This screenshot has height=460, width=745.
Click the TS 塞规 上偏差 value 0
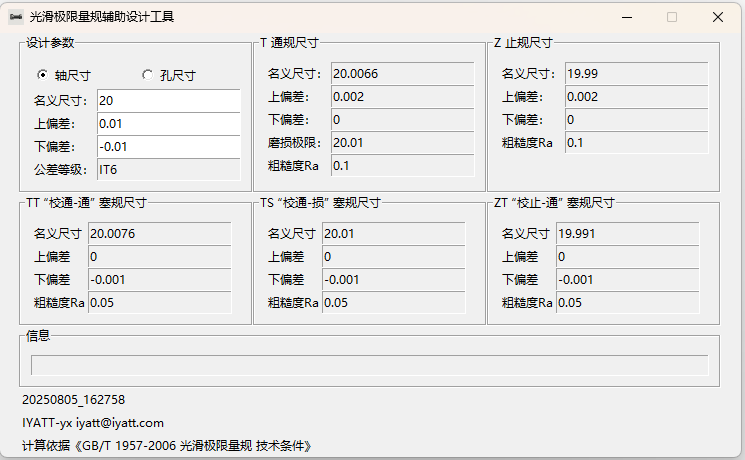(393, 257)
